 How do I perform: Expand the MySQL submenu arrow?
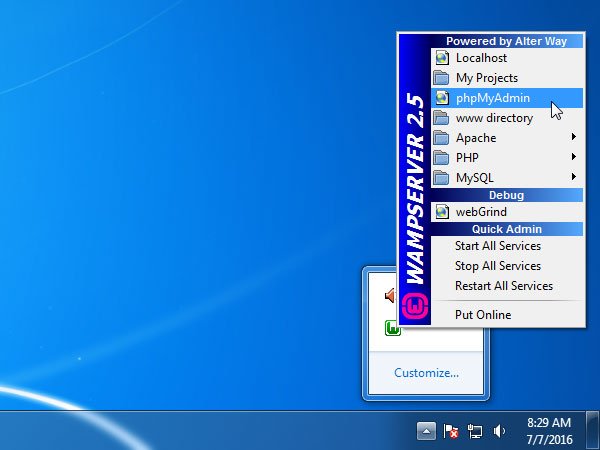[573, 176]
